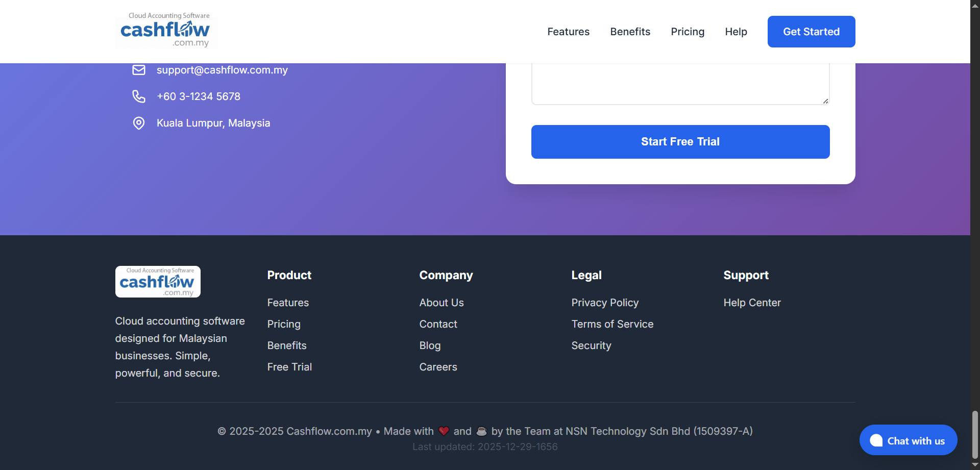Open the chat bubble icon

tap(876, 440)
